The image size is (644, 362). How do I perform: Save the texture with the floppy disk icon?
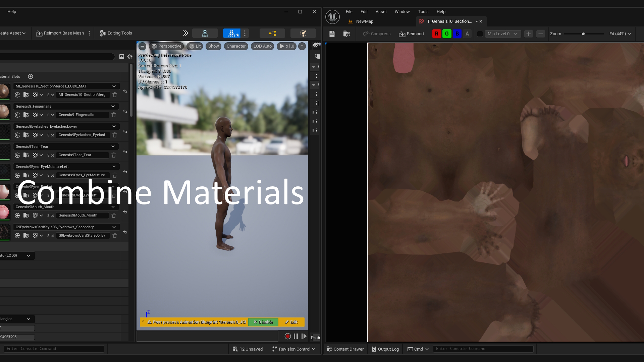coord(332,34)
